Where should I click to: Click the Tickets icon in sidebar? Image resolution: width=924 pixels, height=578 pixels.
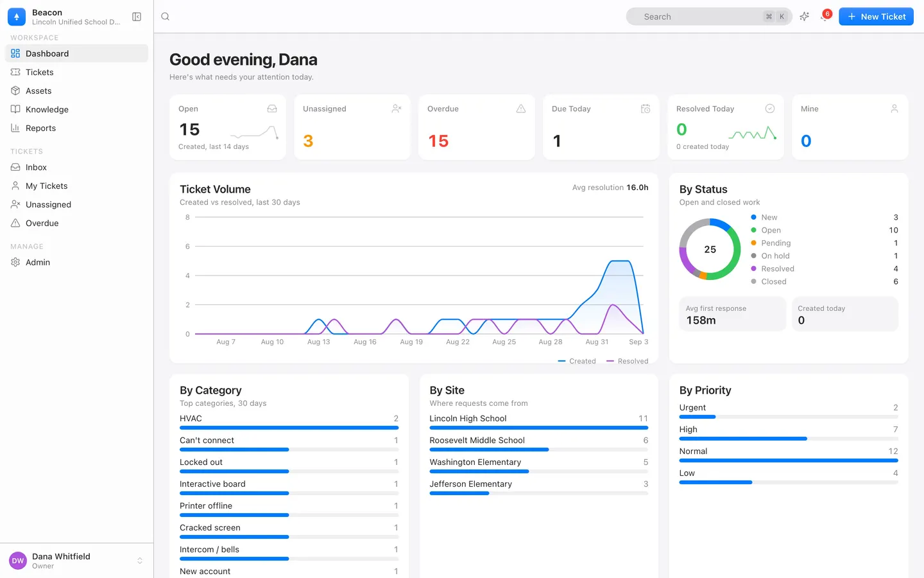[15, 72]
